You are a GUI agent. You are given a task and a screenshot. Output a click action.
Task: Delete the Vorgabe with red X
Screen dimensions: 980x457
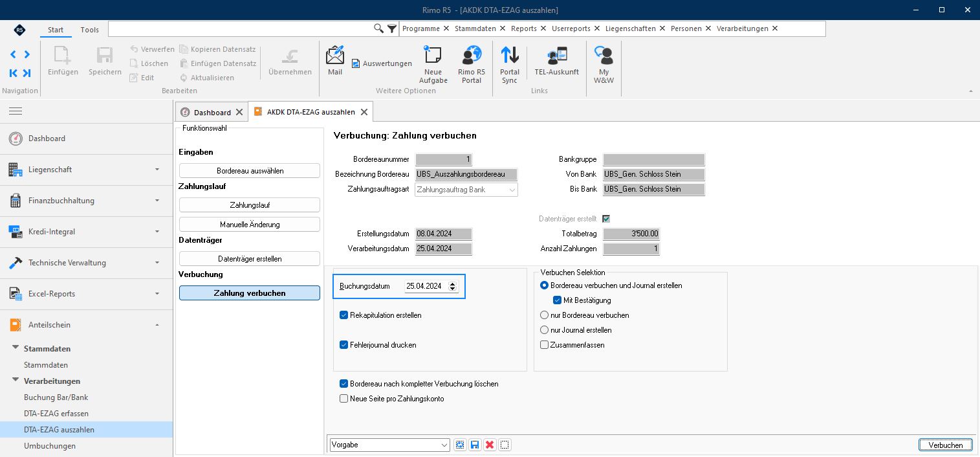click(x=490, y=445)
